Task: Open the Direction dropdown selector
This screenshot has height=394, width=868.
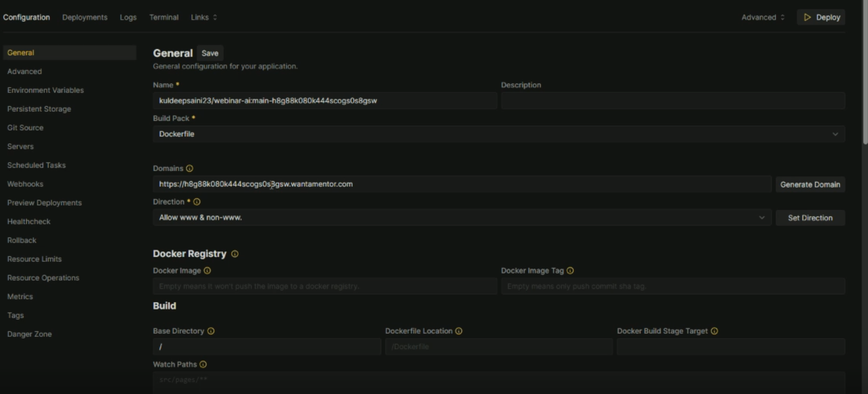Action: point(462,217)
